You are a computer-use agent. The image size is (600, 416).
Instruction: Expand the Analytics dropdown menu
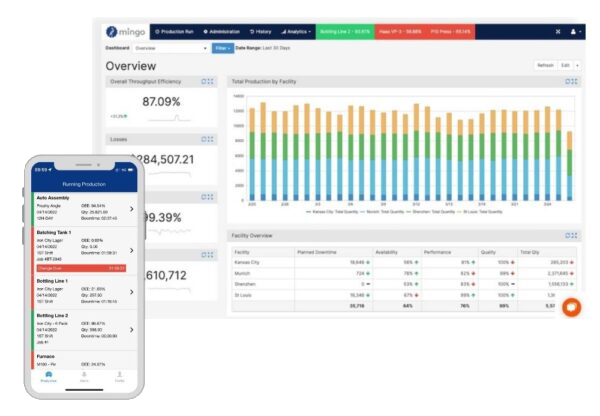[x=296, y=32]
